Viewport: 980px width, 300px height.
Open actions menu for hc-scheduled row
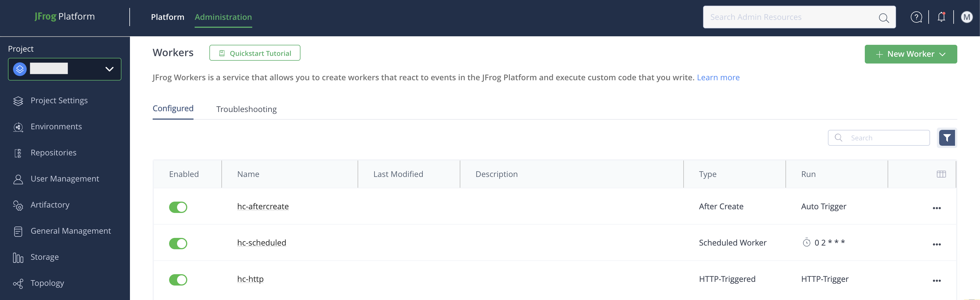pyautogui.click(x=936, y=244)
